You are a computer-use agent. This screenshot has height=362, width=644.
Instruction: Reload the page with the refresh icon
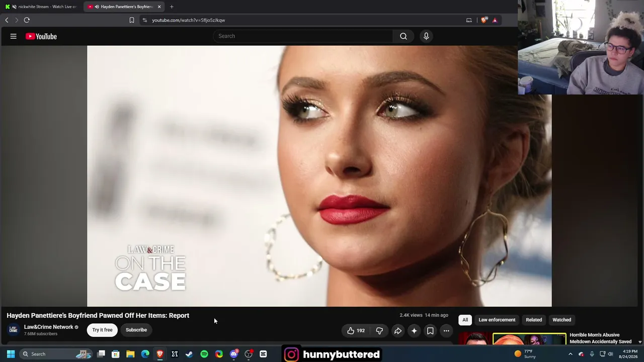point(27,20)
